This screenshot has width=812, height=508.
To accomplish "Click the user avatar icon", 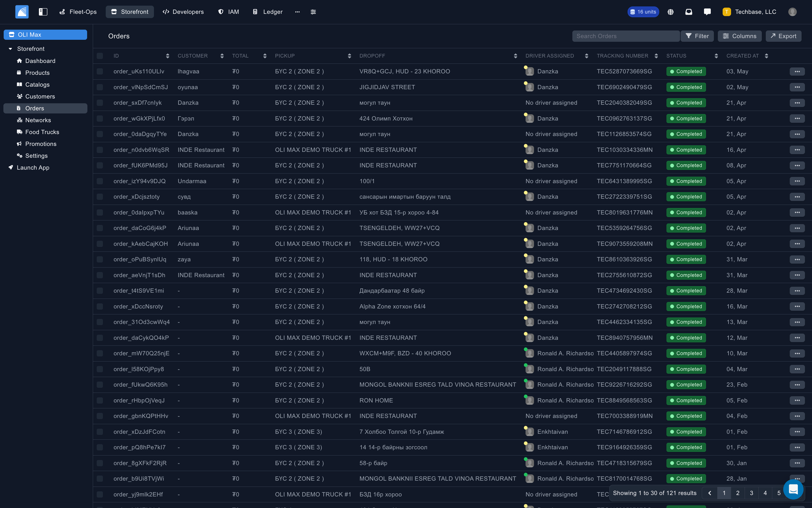I will point(792,12).
